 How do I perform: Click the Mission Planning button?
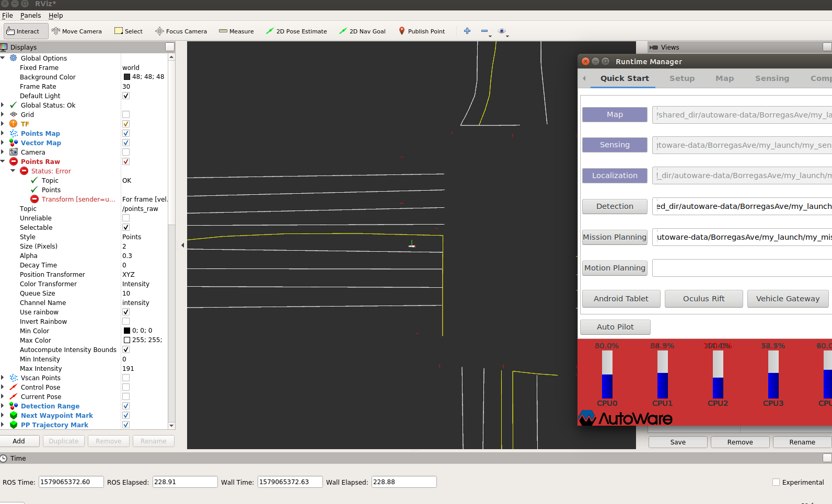[x=615, y=237]
